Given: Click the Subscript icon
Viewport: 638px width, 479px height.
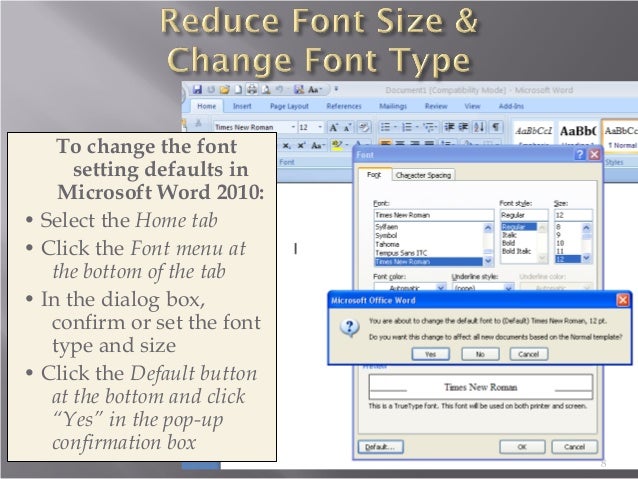Looking at the screenshot, I should (287, 145).
